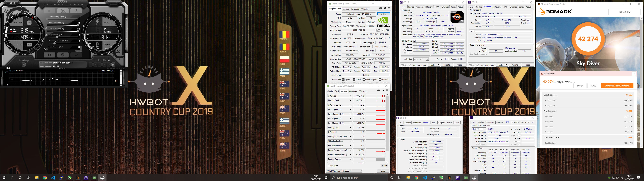Enable the 'Log to file' checkbox in GPU-Z Sensors
This screenshot has height=181, width=644.
pyautogui.click(x=329, y=166)
